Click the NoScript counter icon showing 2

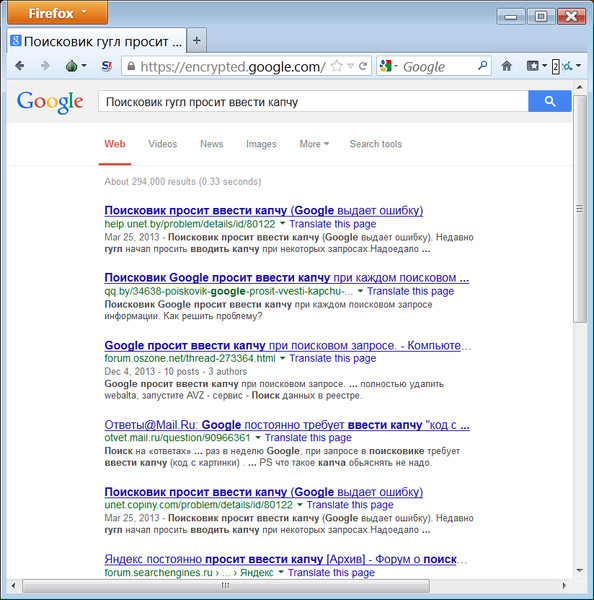tap(555, 67)
